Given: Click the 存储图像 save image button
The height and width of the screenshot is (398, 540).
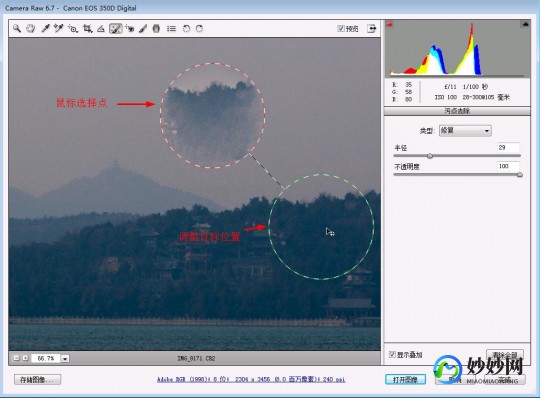Looking at the screenshot, I should pyautogui.click(x=38, y=379).
